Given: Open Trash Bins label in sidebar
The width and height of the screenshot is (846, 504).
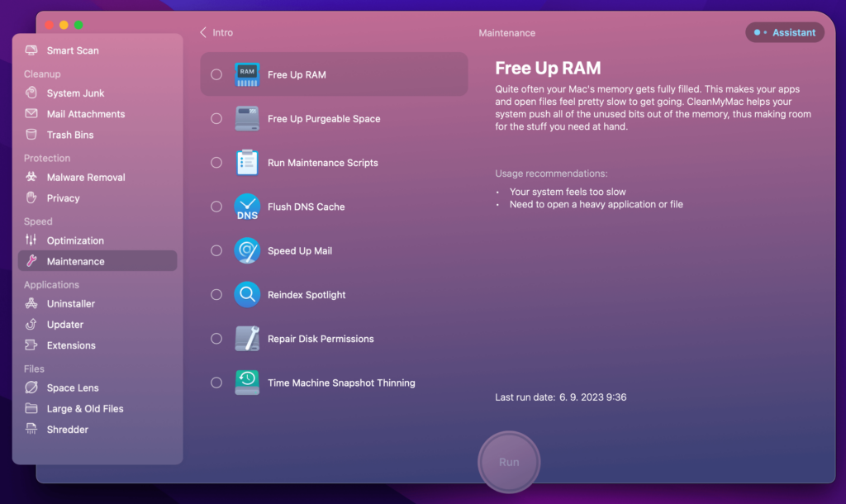Looking at the screenshot, I should [70, 135].
